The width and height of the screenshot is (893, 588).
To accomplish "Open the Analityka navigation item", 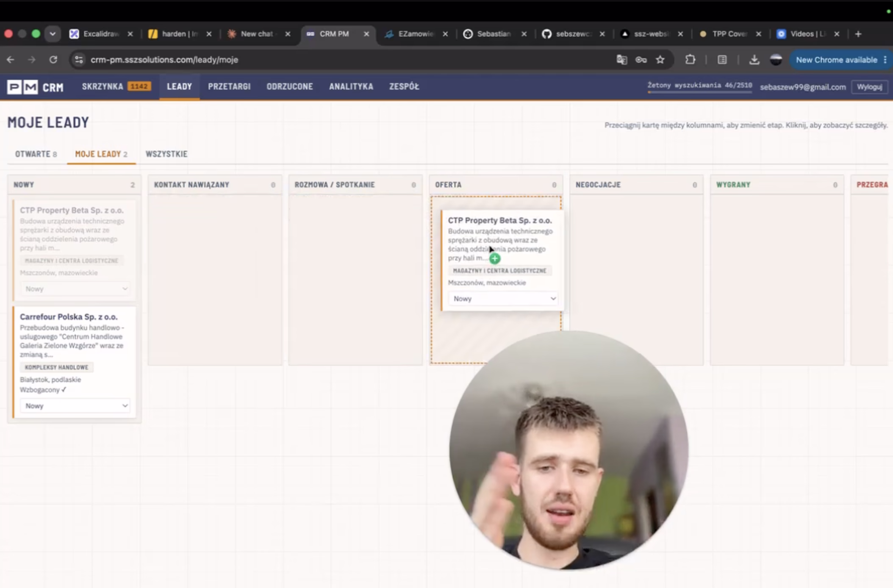I will point(351,86).
